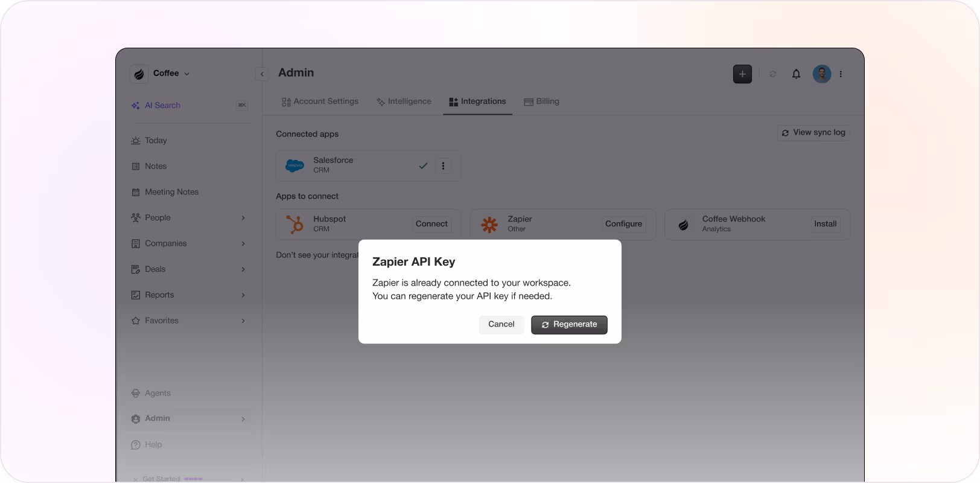Click the Deals icon in sidebar
The image size is (980, 483).
136,269
